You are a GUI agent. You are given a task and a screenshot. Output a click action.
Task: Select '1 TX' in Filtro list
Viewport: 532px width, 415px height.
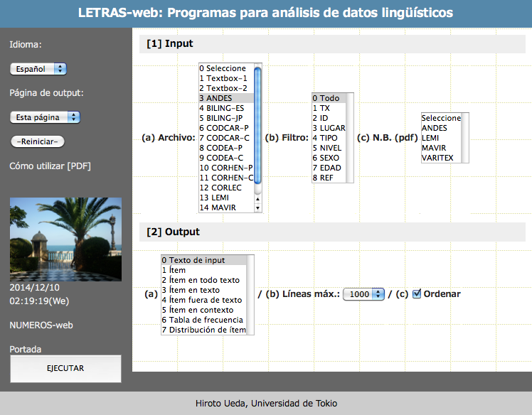329,108
